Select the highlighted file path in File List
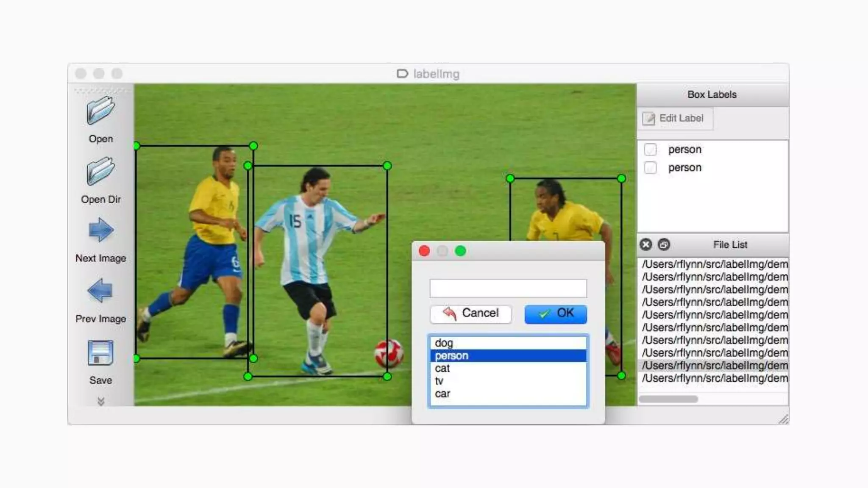The height and width of the screenshot is (488, 868). (x=714, y=366)
